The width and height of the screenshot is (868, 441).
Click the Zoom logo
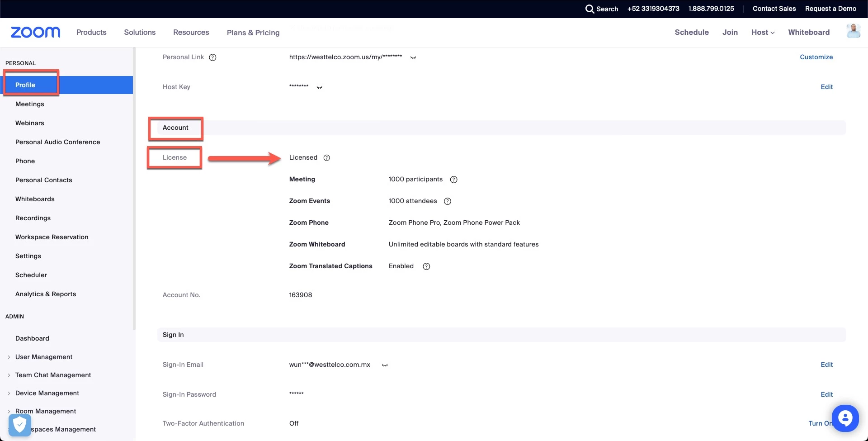pos(35,32)
